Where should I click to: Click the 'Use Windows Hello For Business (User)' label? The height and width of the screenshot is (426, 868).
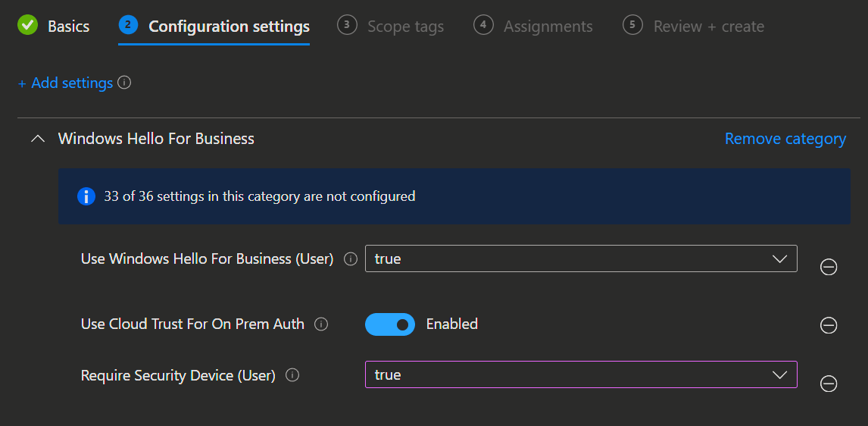coord(207,258)
